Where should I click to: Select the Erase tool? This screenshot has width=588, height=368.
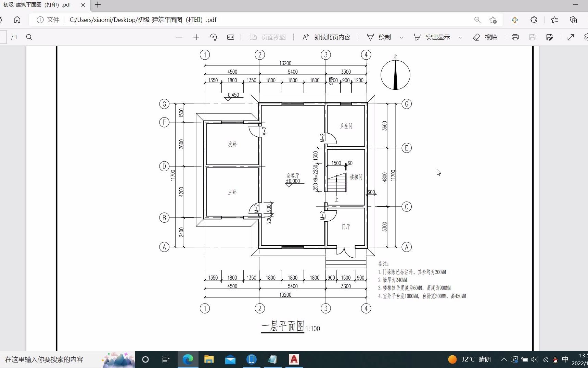[485, 37]
